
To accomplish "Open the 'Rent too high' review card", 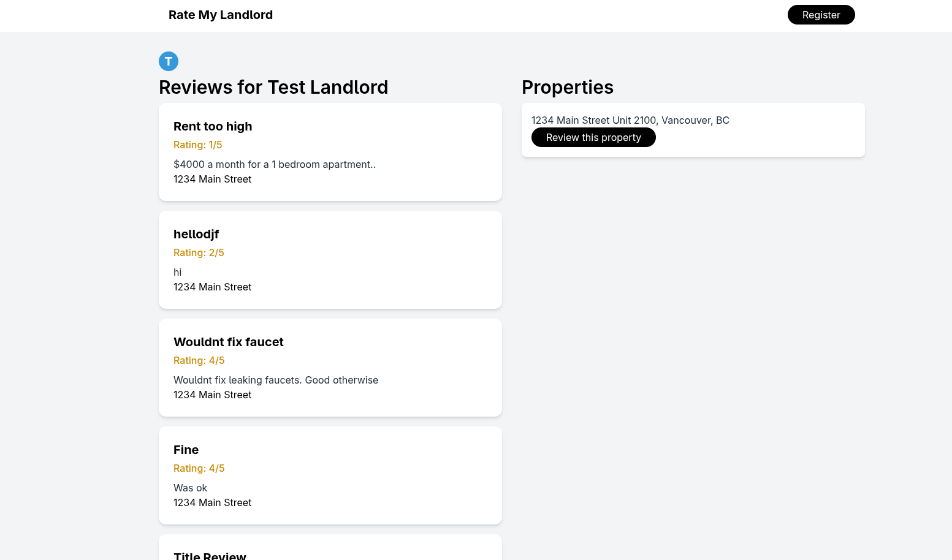I will tap(330, 152).
